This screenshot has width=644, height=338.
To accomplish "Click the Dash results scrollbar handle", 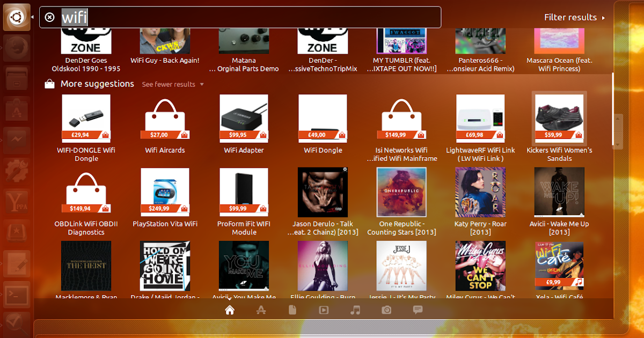I will point(618,131).
